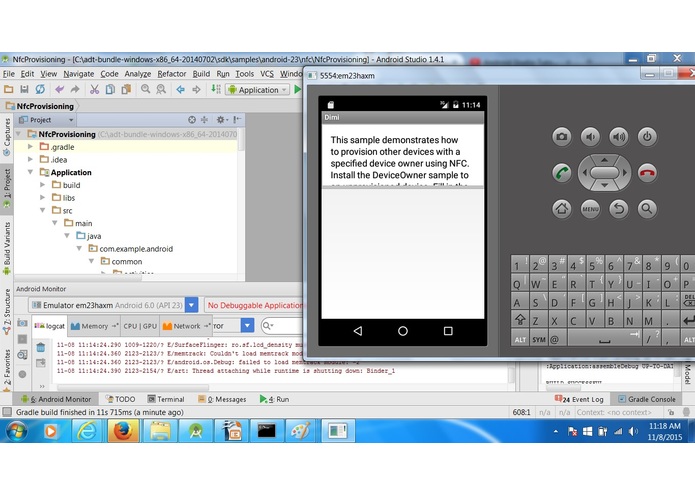Screen dimensions: 695x494
Task: Switch to the Memory tab
Action: 94,326
